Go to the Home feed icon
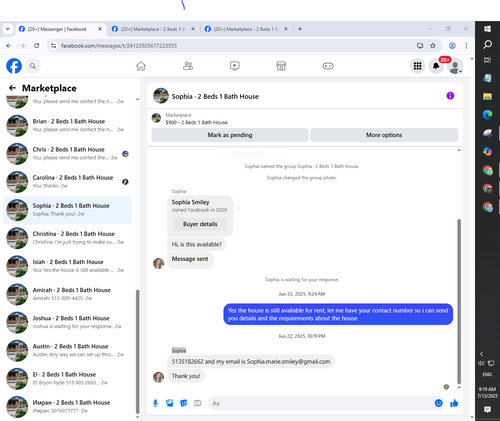 pyautogui.click(x=141, y=66)
